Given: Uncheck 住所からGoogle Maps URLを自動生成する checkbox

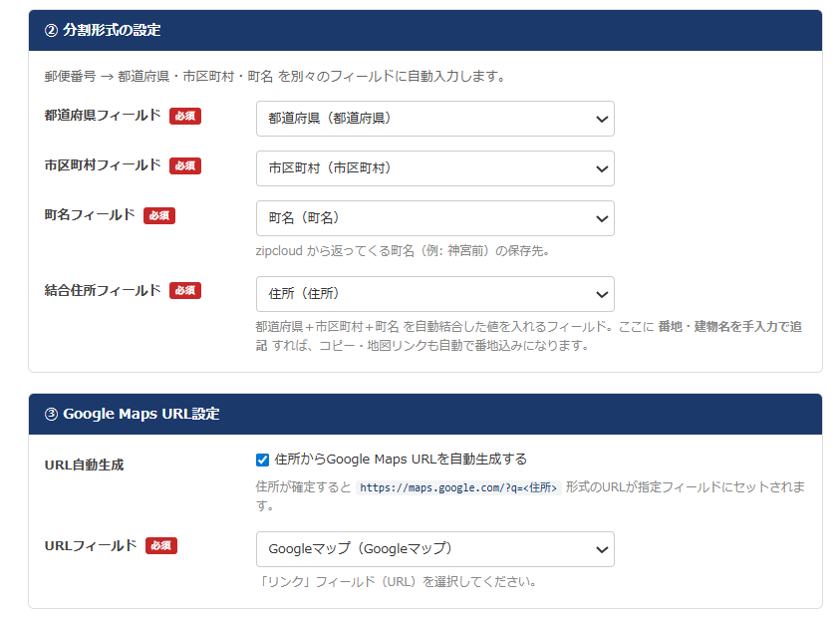Looking at the screenshot, I should tap(262, 460).
